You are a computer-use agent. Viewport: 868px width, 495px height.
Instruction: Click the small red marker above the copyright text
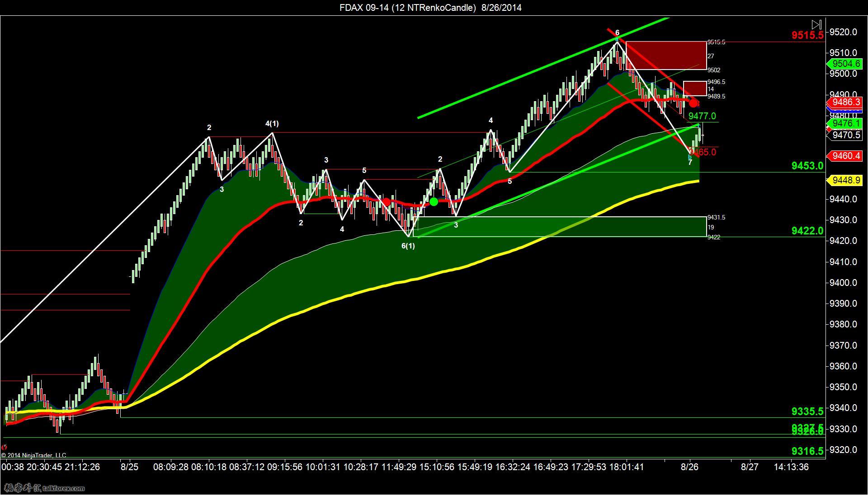point(4,447)
